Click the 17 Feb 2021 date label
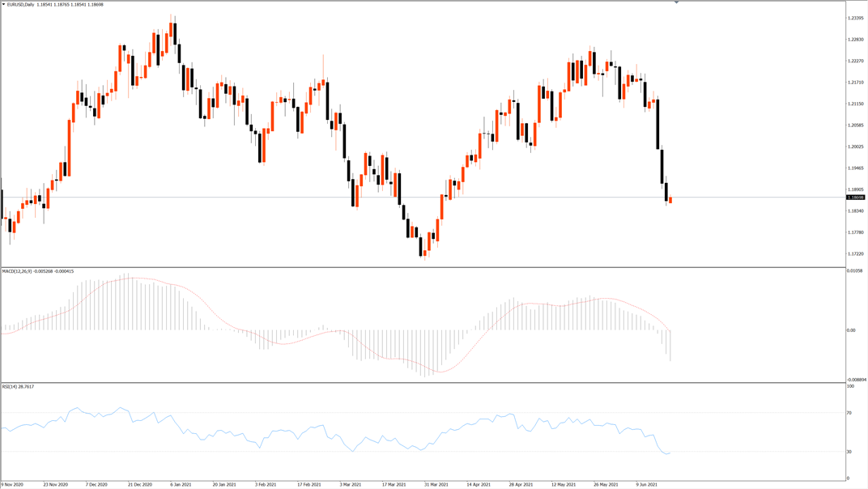Image resolution: width=868 pixels, height=489 pixels. 308,485
